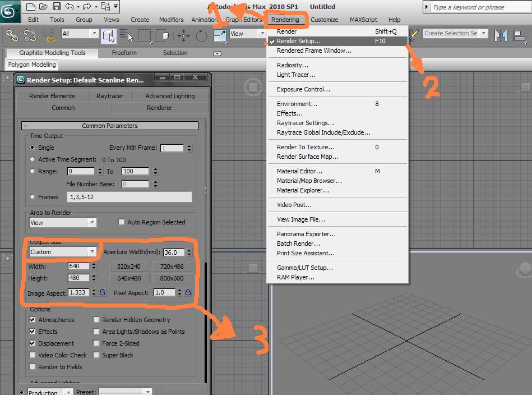This screenshot has height=395, width=532.
Task: Uncheck the Displacement option
Action: click(x=32, y=343)
